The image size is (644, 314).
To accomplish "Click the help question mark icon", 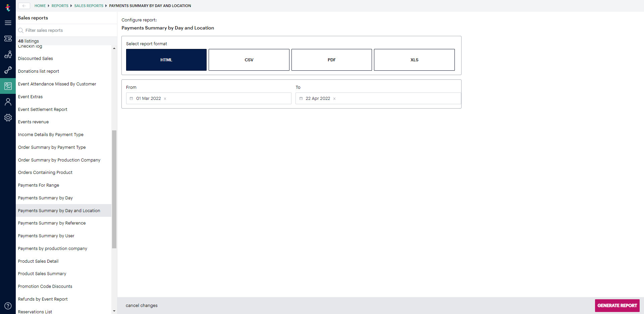I will pyautogui.click(x=8, y=306).
